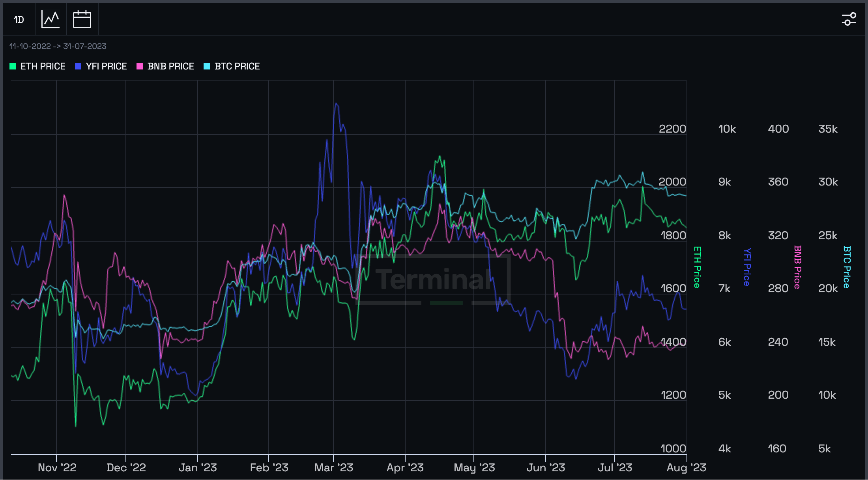Open the line chart type icon
The image size is (868, 480).
click(51, 19)
